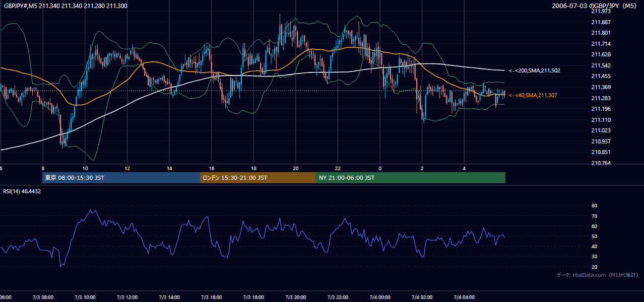Click the 7/3 20:00 time label
The width and height of the screenshot is (644, 302).
click(x=295, y=297)
